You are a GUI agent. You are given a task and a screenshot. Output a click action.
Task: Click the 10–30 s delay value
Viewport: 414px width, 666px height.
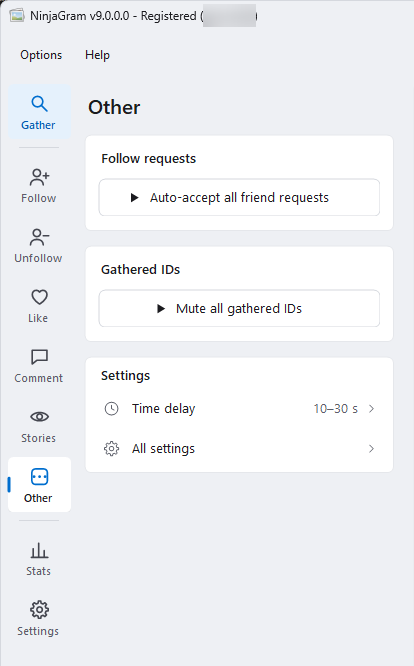(x=335, y=409)
